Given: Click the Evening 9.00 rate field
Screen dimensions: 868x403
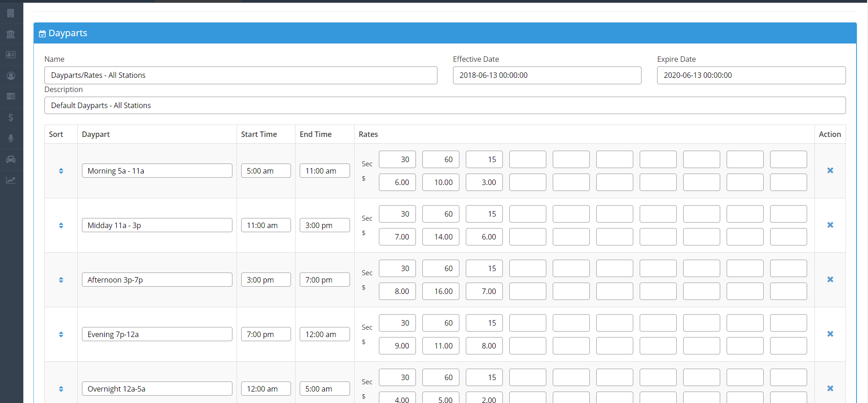Looking at the screenshot, I should 397,346.
